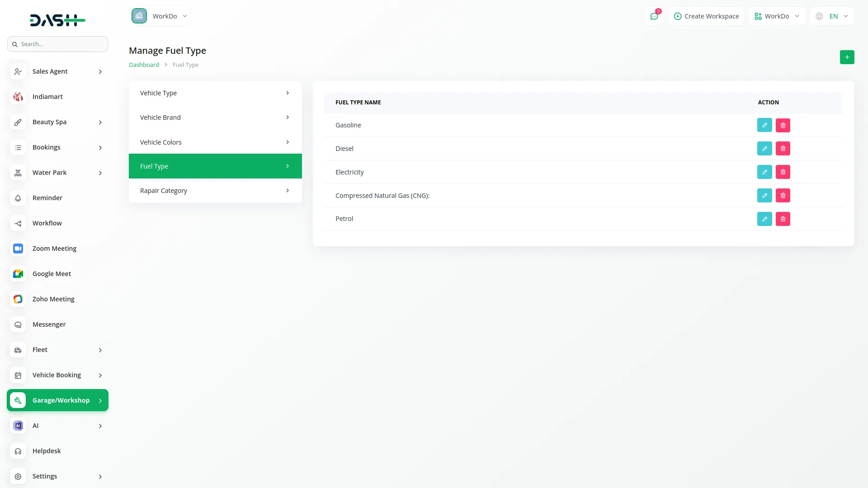Follow the Dashboard breadcrumb link
868x488 pixels.
coord(144,65)
